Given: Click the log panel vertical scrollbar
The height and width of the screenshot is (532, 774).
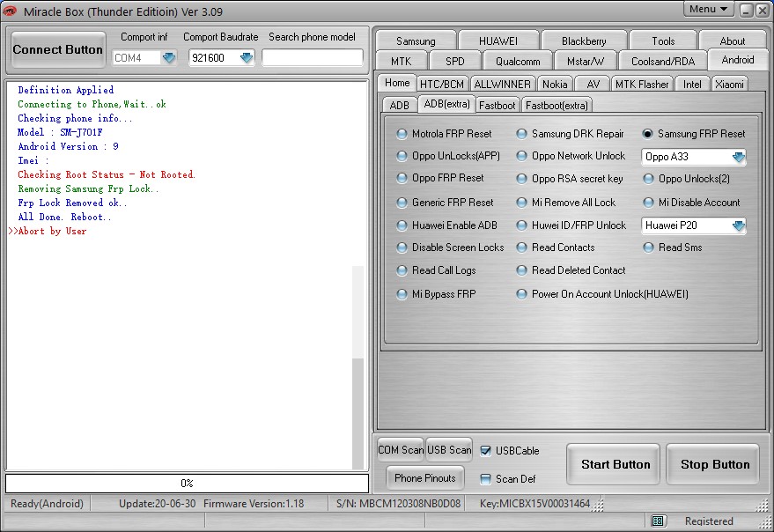Looking at the screenshot, I should pyautogui.click(x=358, y=367).
